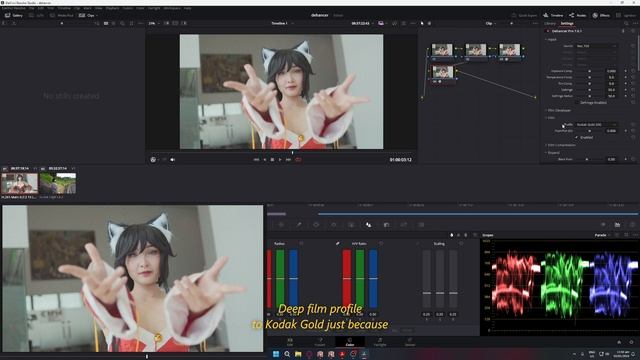Expand the Film Compression section
The image size is (640, 360).
(x=560, y=145)
